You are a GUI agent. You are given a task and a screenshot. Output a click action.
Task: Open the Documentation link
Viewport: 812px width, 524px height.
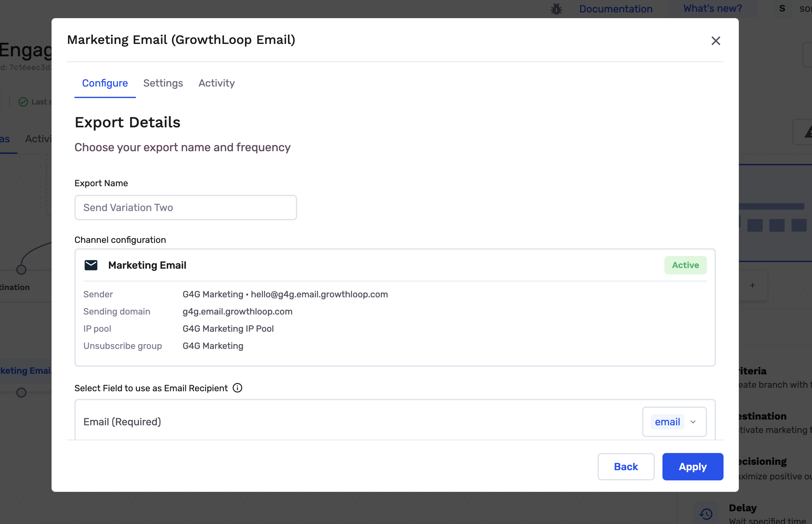(x=616, y=9)
